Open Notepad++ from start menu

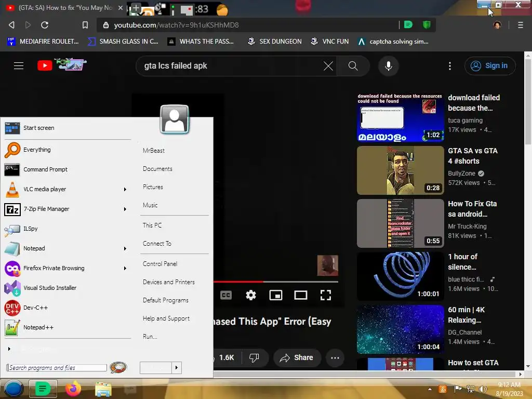(67, 327)
